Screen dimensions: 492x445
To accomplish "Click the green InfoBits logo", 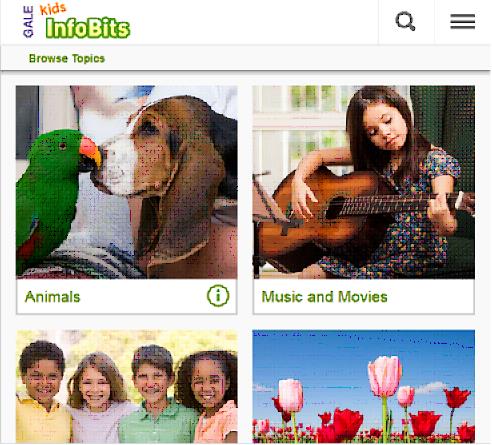I will point(88,28).
